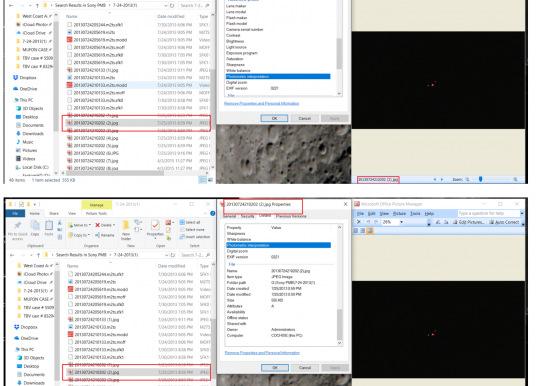Screen dimensions: 536x386
Task: Click zoom-out magnifier beside the Zoom slider
Action: tap(467, 179)
